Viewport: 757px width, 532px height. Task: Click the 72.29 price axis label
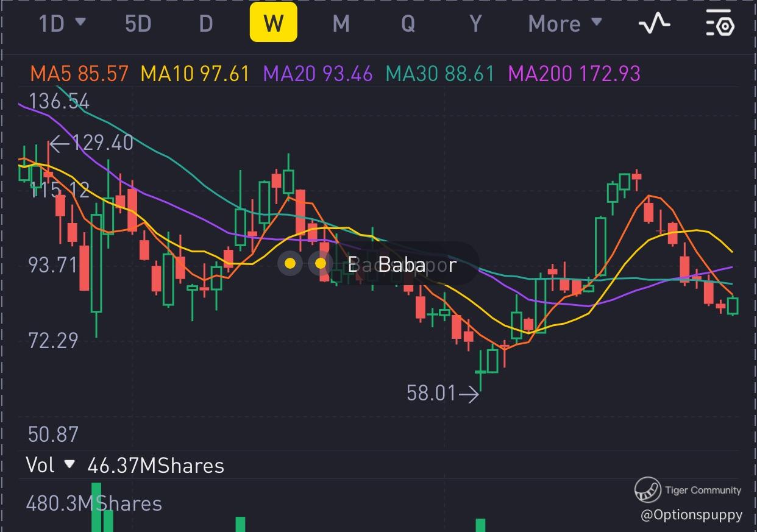click(54, 340)
